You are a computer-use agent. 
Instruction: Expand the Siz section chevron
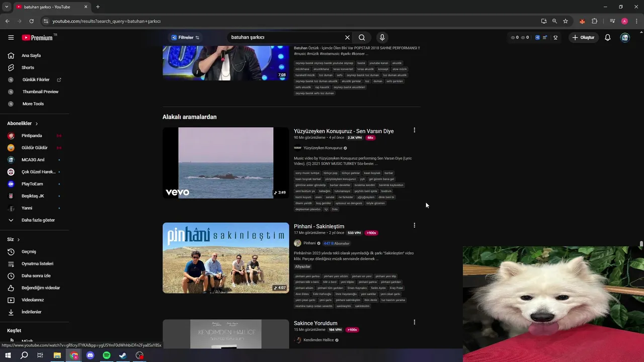(x=19, y=240)
